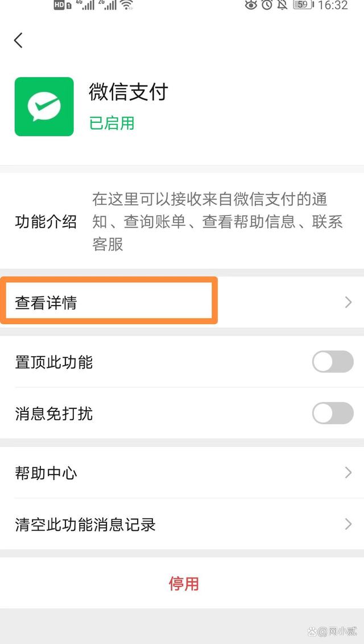Select 清空此功能消息记录 to clear messages
364x644 pixels.
(x=85, y=525)
